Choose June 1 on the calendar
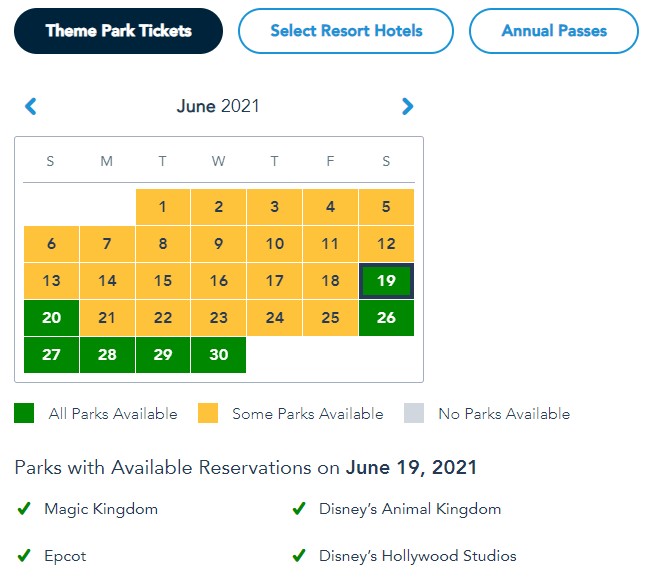 [x=163, y=207]
